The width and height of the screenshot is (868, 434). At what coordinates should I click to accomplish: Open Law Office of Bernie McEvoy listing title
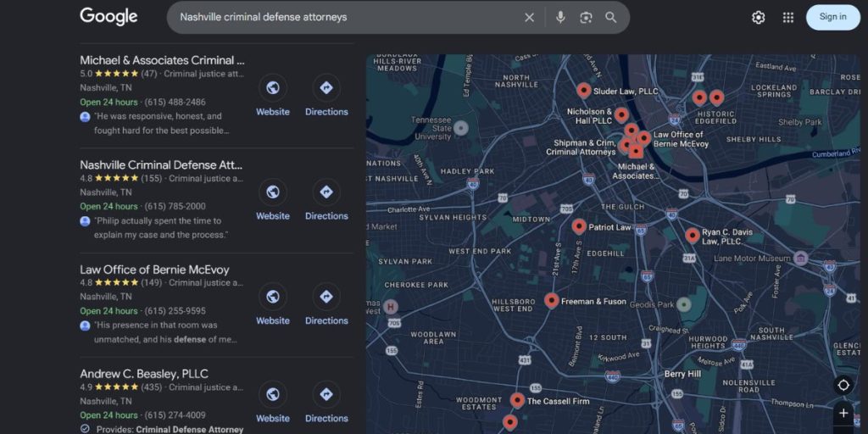(154, 270)
